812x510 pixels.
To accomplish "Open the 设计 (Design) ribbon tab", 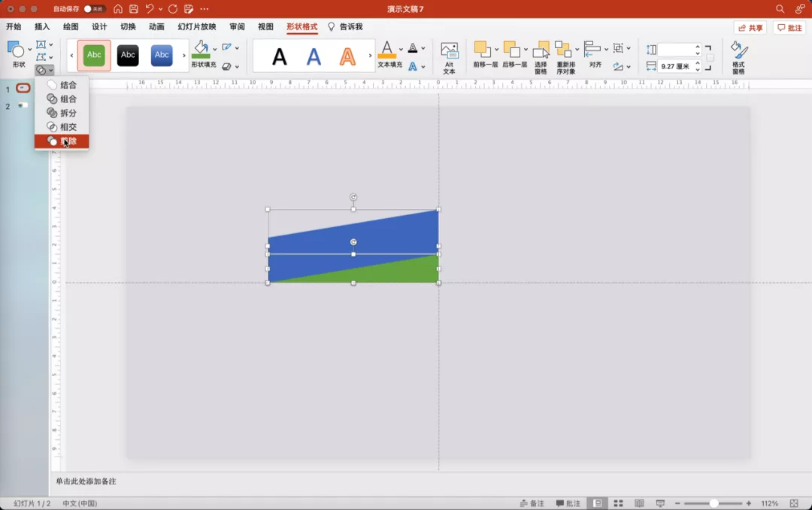I will pos(99,27).
